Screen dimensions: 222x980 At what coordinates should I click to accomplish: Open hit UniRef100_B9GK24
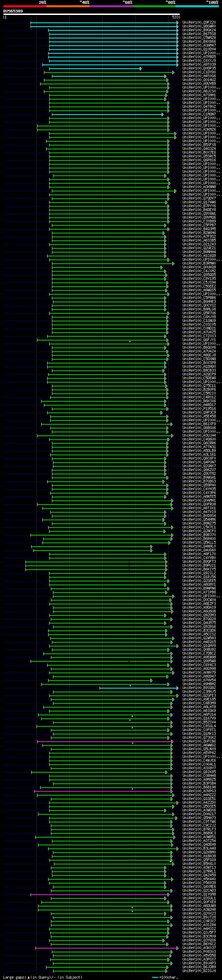(199, 30)
